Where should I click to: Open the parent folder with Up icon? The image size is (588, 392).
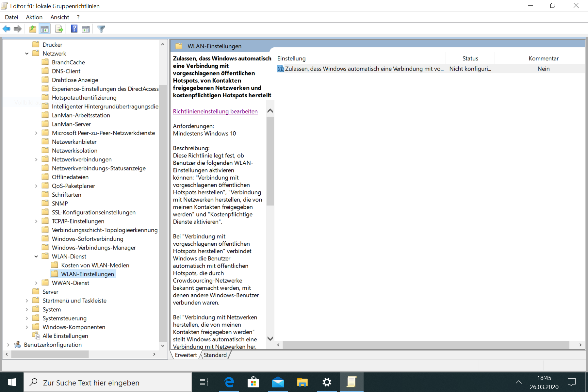32,29
